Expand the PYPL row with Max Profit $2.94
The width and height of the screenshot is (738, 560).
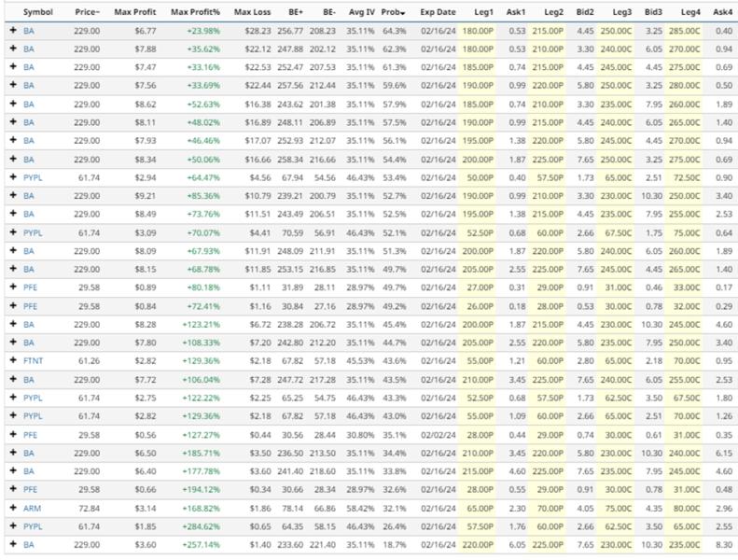[13, 177]
